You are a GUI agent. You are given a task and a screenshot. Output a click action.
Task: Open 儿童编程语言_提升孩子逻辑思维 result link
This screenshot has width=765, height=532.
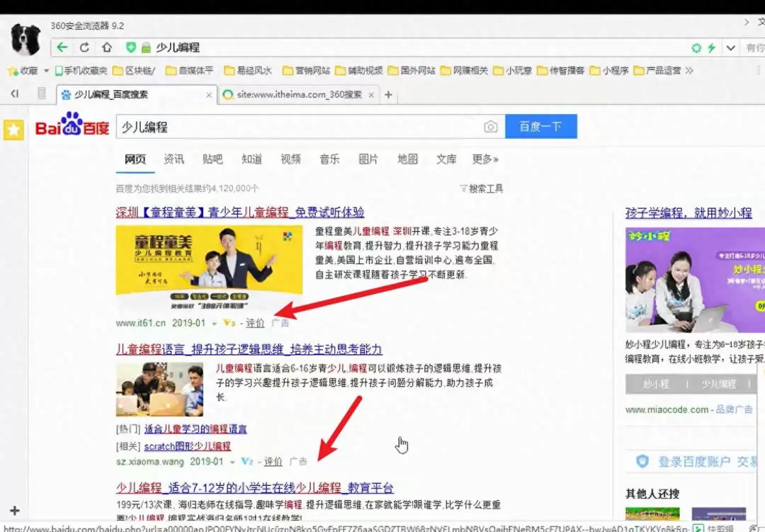pos(249,349)
